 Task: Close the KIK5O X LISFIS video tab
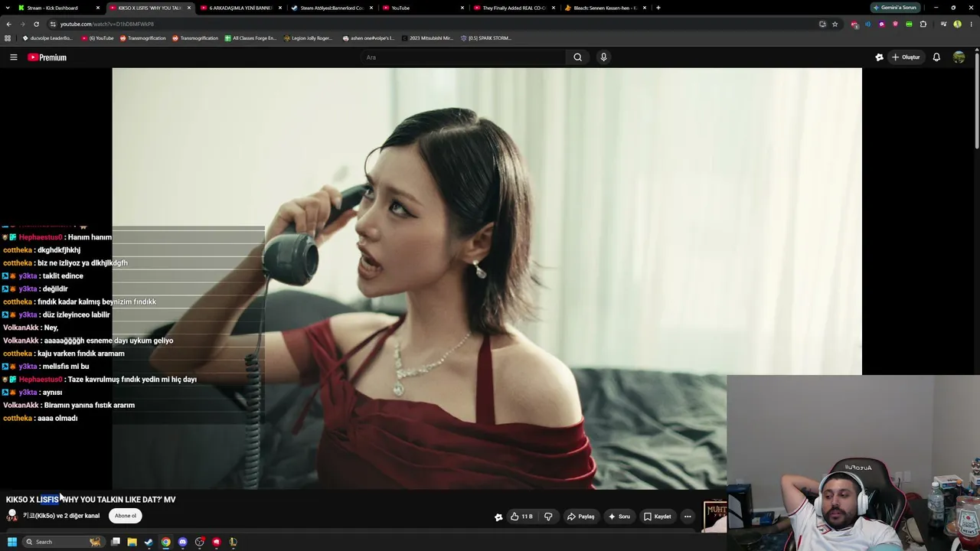point(189,8)
